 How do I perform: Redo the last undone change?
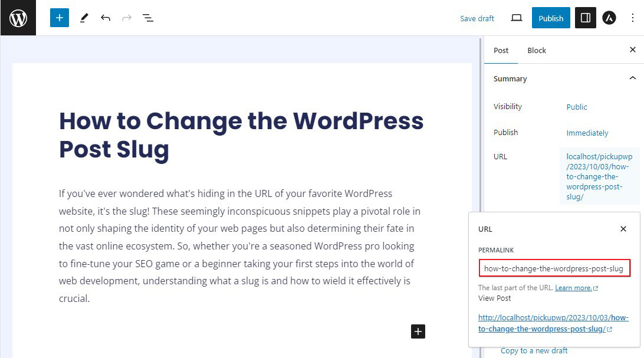pyautogui.click(x=127, y=18)
